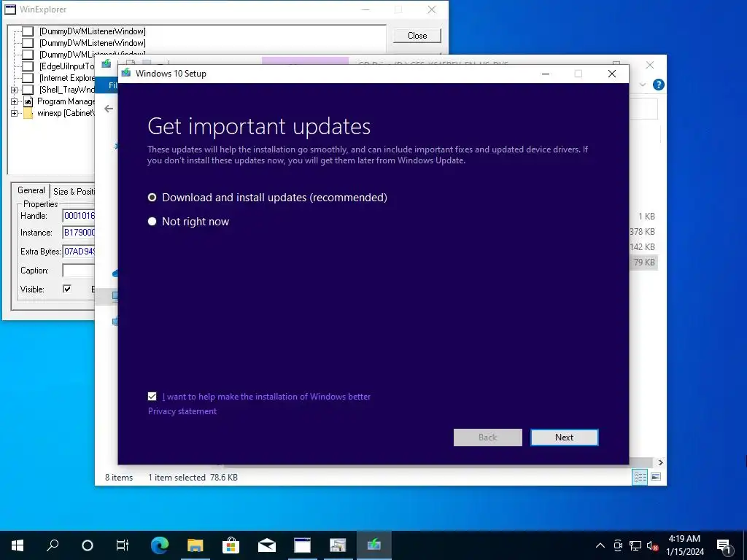Check the EdgeUiInputTo row checkbox
Image resolution: width=747 pixels, height=560 pixels.
(28, 66)
